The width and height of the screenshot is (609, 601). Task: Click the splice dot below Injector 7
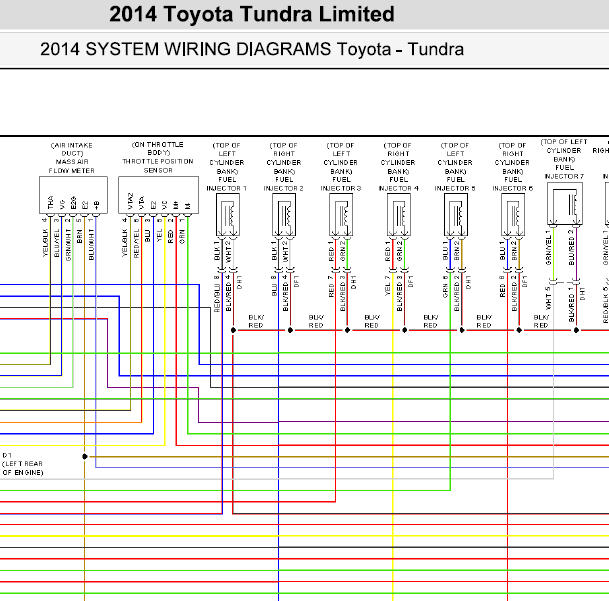pos(576,330)
